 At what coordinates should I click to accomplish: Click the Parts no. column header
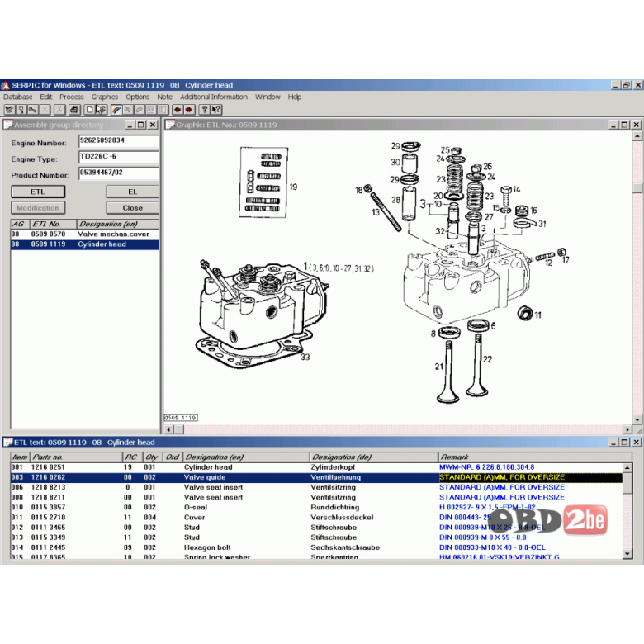[76, 457]
